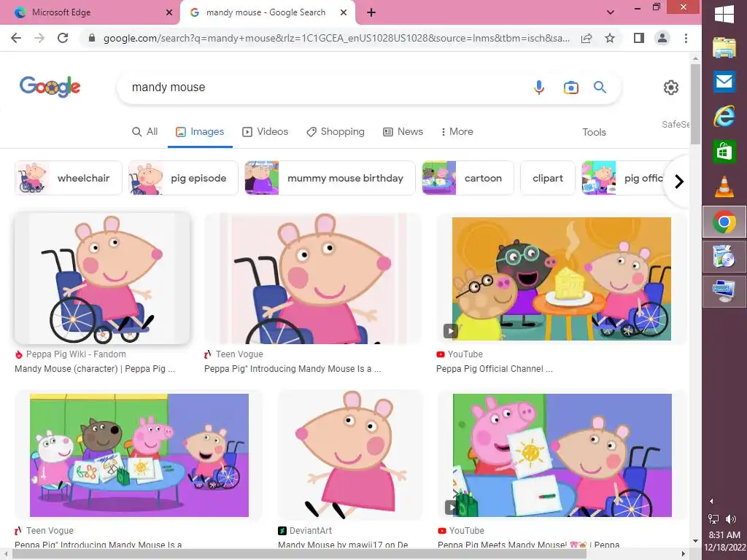Select the Images search tab

pyautogui.click(x=200, y=132)
